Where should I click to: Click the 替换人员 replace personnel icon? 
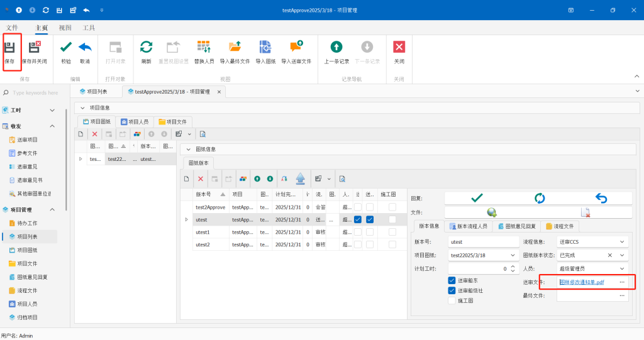pos(204,50)
